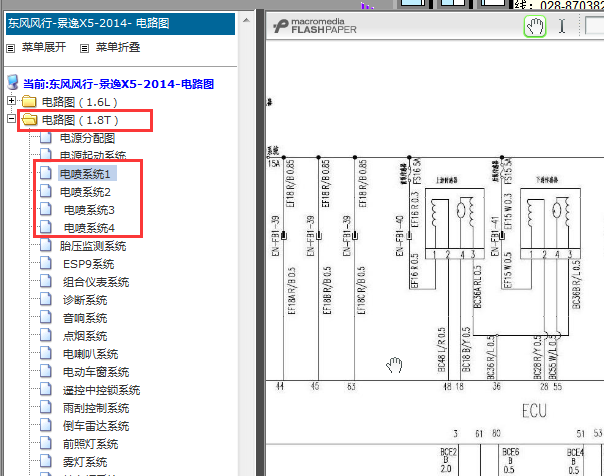Open the ESP9系统 diagram
The height and width of the screenshot is (476, 604).
89,264
